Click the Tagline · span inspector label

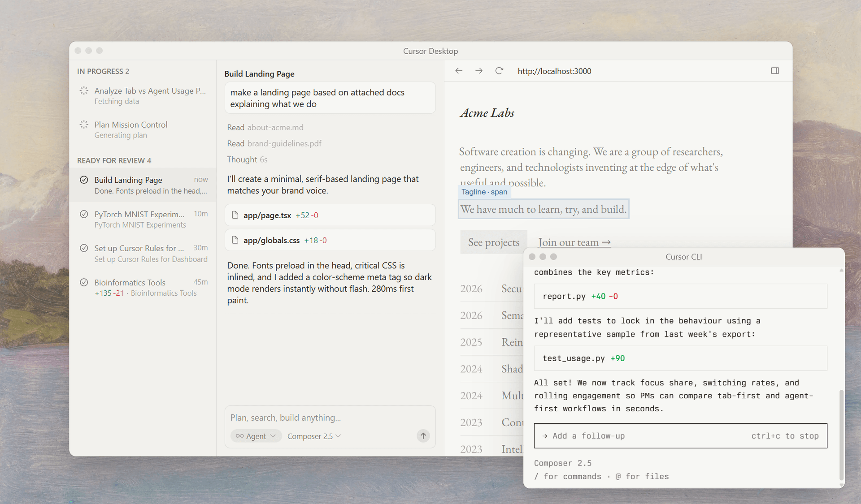tap(484, 192)
